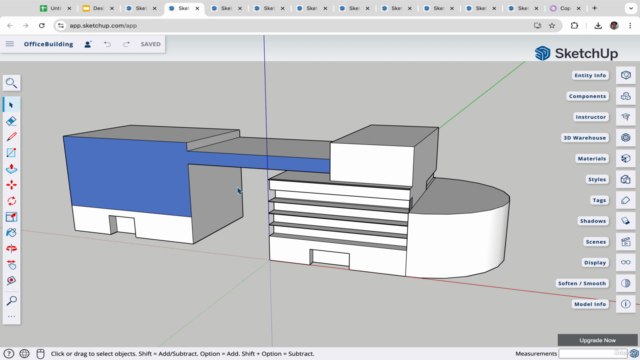Click the Upgrade Now button
Viewport: 640px width, 360px height.
(x=598, y=340)
